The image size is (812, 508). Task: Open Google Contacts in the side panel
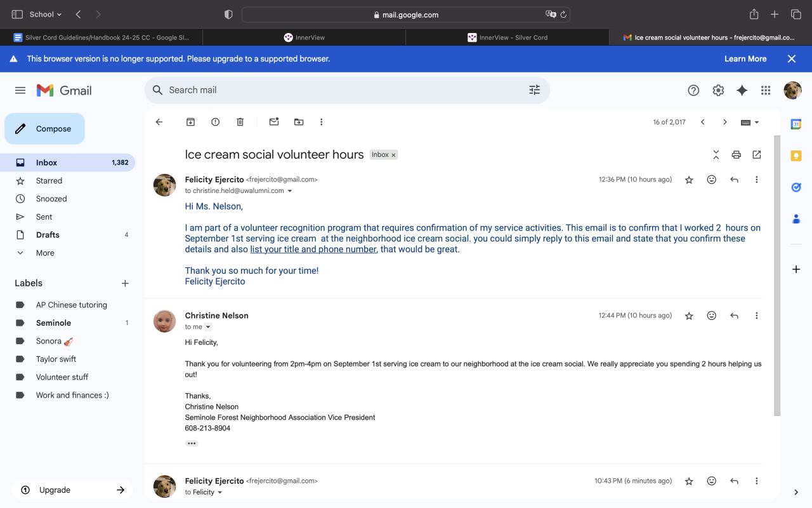(x=796, y=219)
